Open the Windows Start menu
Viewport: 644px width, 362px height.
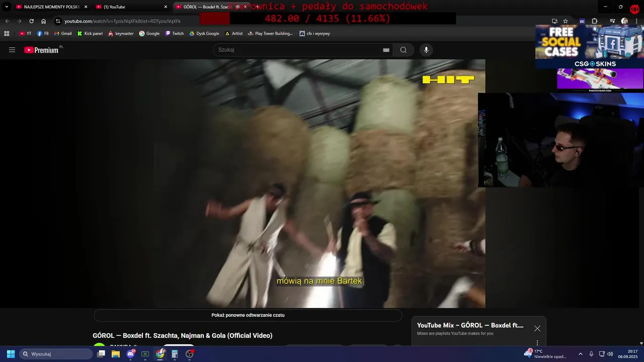[11, 354]
